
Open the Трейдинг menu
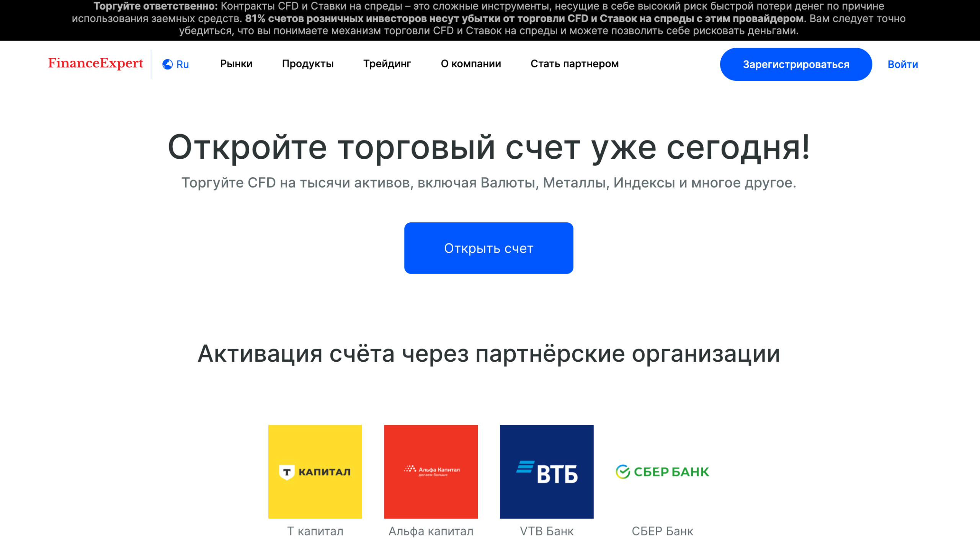coord(387,64)
